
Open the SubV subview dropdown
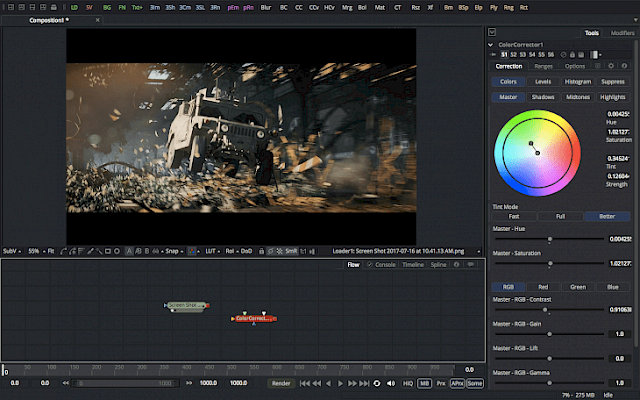coord(11,250)
